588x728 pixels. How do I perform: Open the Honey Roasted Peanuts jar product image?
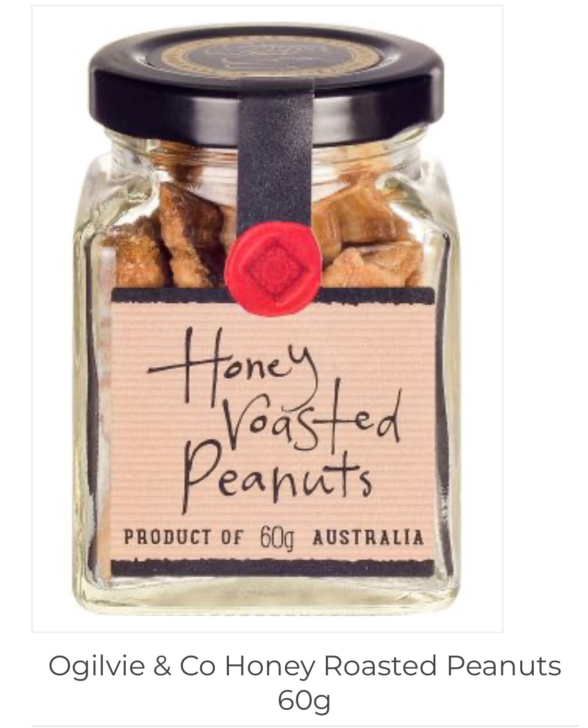(x=267, y=319)
